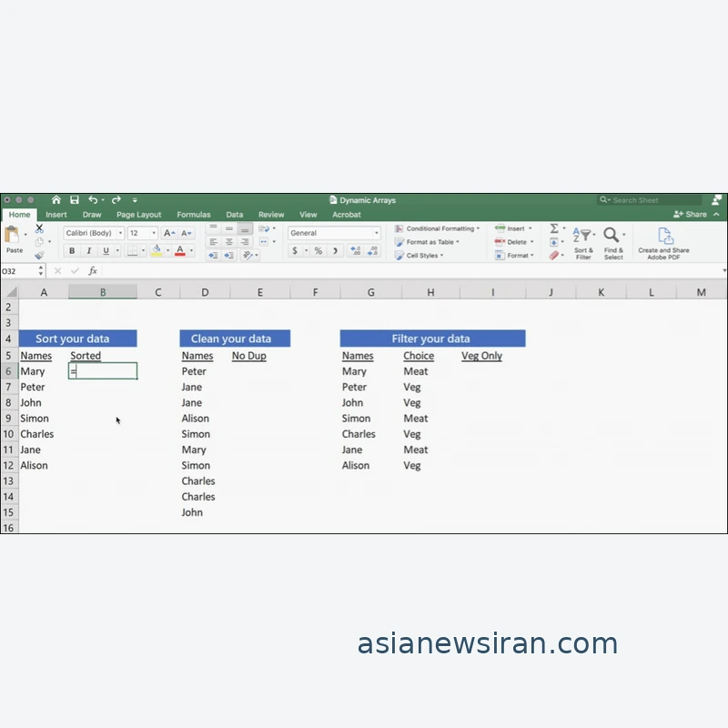Cut selection with the scissors icon
The width and height of the screenshot is (728, 728).
39,228
